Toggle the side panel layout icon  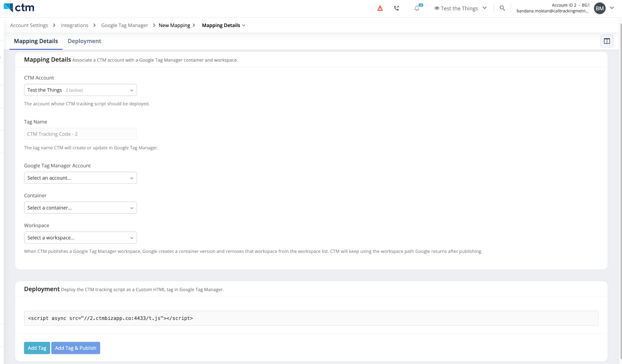click(x=607, y=41)
